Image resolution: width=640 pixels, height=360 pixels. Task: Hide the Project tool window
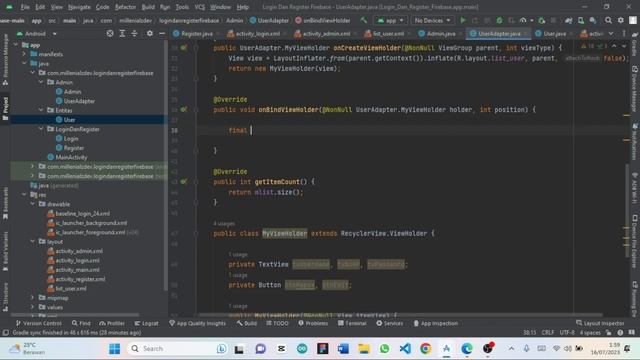click(162, 33)
